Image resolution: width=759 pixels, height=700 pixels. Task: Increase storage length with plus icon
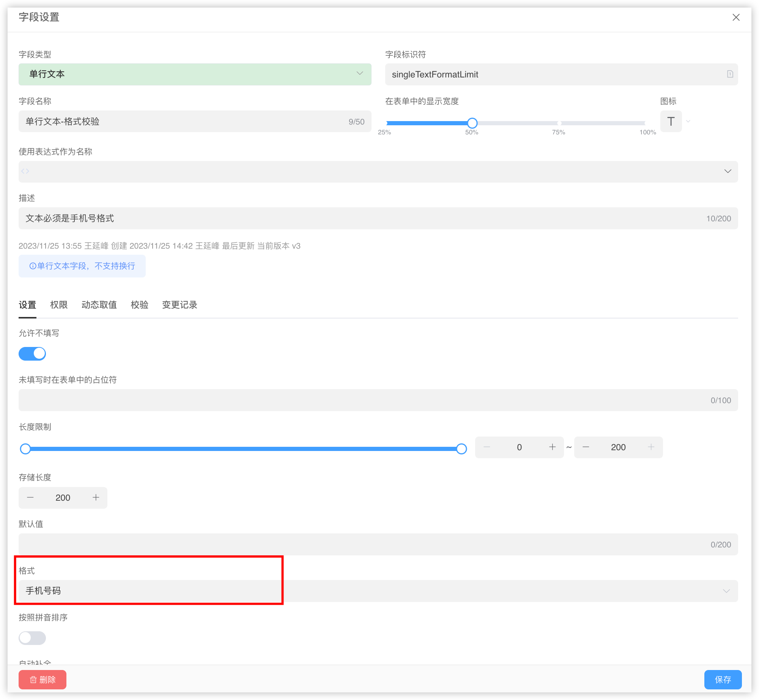click(x=96, y=498)
